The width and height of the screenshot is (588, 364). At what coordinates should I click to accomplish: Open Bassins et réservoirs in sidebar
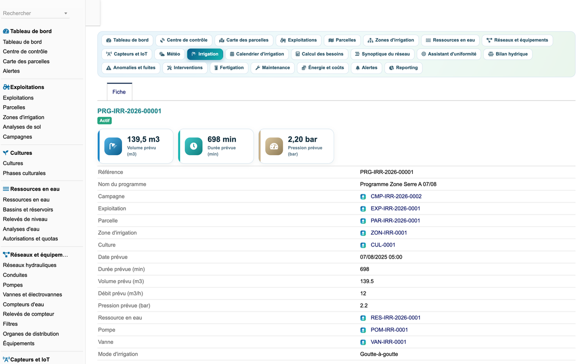coord(28,210)
